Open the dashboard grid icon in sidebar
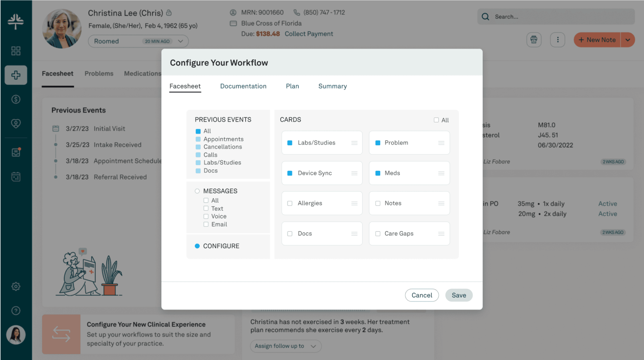Image resolution: width=644 pixels, height=360 pixels. pyautogui.click(x=16, y=51)
